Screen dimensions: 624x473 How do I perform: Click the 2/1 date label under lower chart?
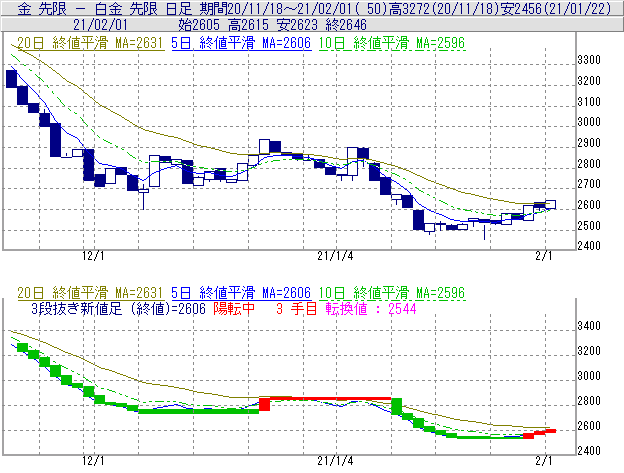(x=544, y=461)
